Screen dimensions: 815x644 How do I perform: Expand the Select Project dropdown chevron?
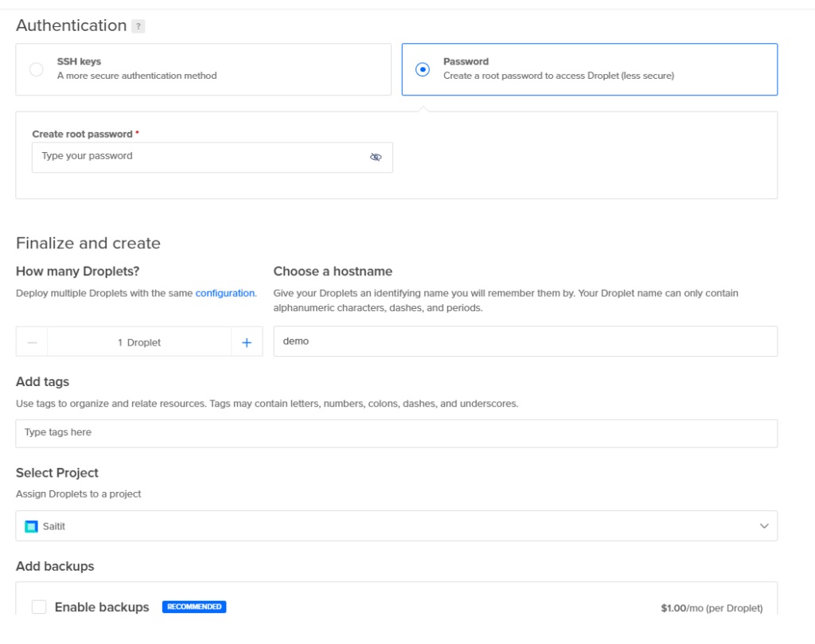764,526
